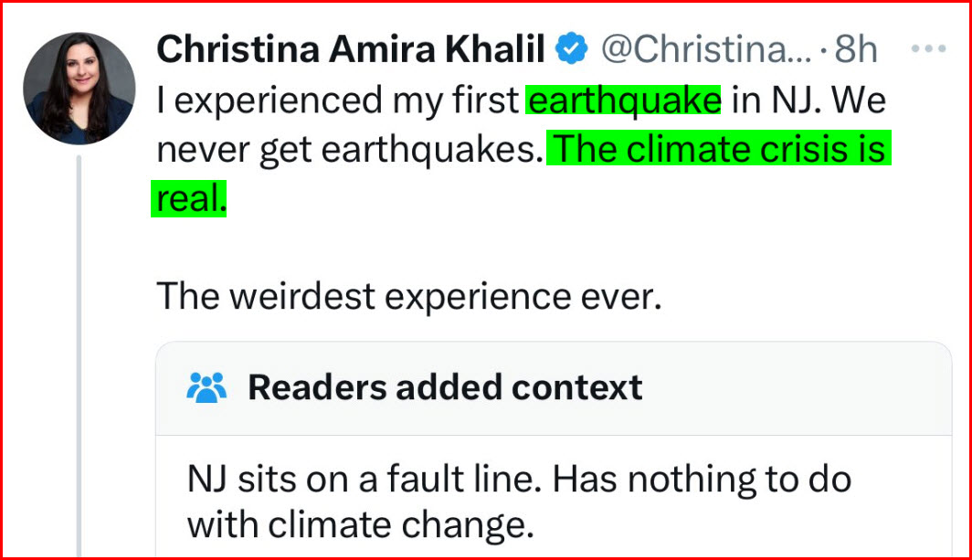
Task: Click highlighted text The climate crisis is
Action: click(x=718, y=150)
